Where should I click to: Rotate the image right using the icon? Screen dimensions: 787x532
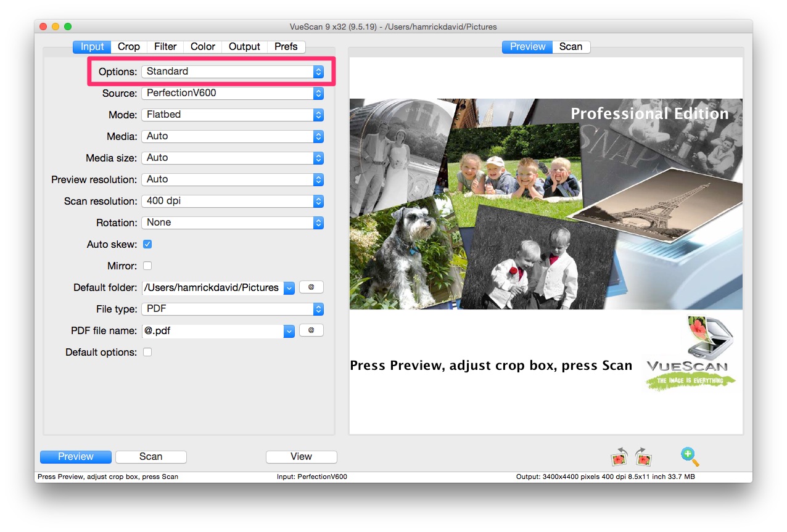click(x=643, y=457)
